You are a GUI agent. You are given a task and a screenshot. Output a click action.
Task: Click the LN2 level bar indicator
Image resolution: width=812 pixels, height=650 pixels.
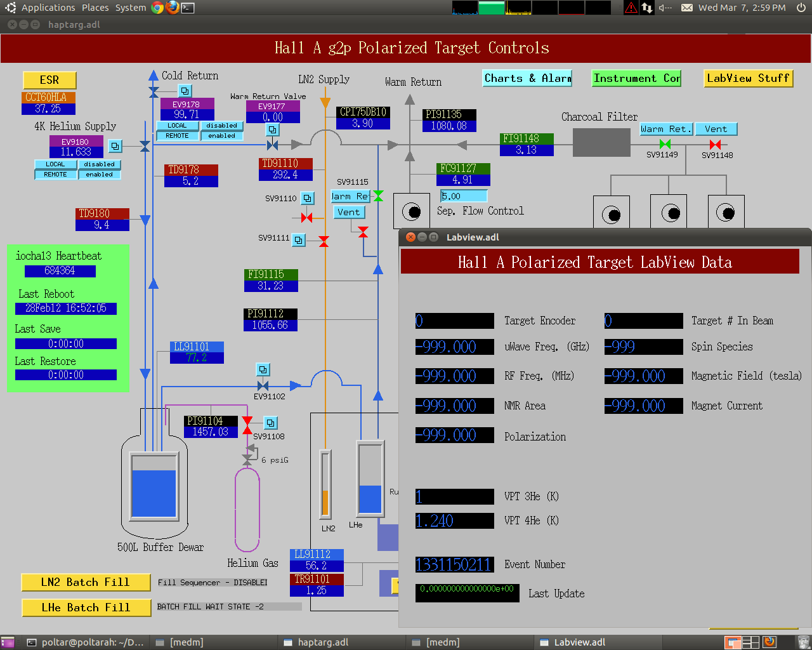(325, 484)
